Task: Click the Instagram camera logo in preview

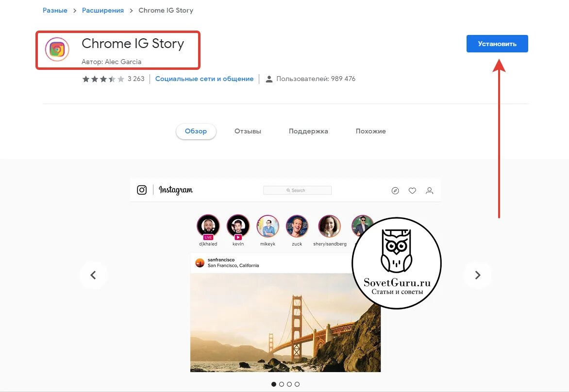Action: point(142,190)
